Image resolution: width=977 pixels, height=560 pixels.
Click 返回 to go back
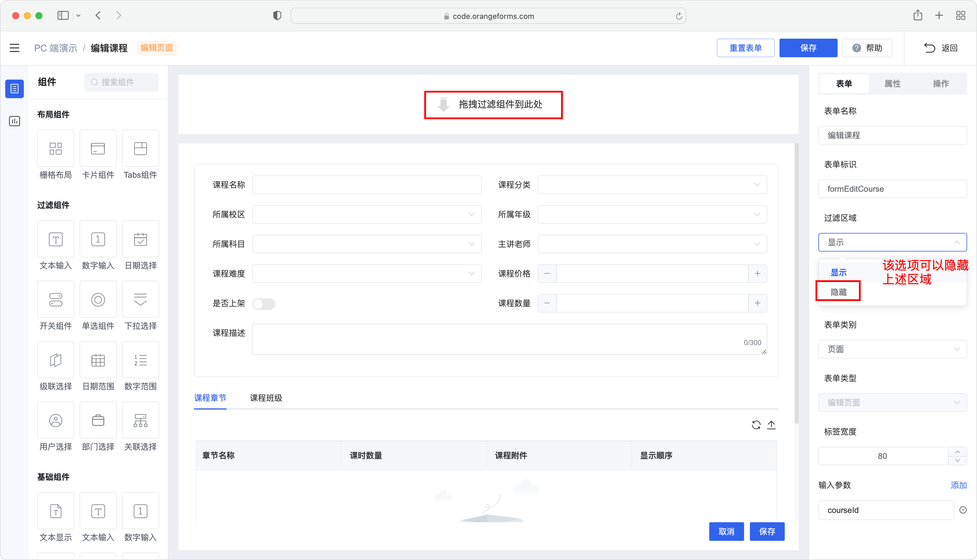941,48
